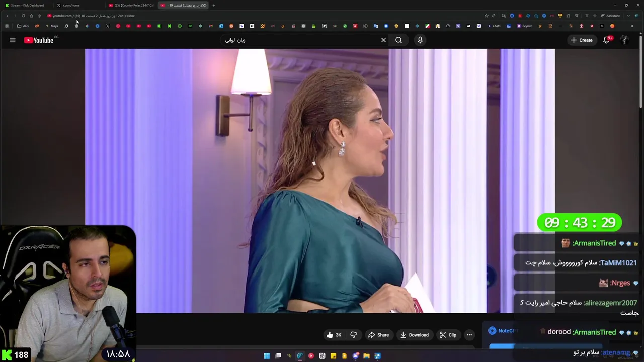Viewport: 644px width, 362px height.
Task: Open the Create menu
Action: pyautogui.click(x=582, y=40)
